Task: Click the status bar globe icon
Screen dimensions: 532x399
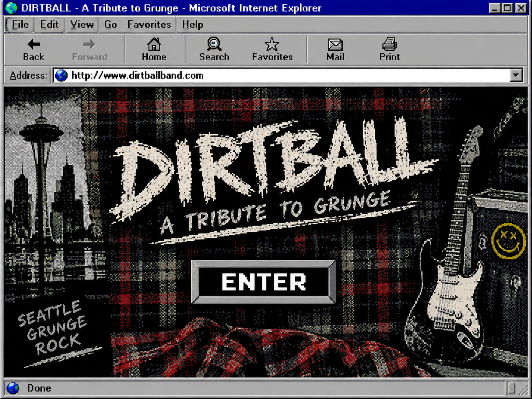Action: (13, 388)
